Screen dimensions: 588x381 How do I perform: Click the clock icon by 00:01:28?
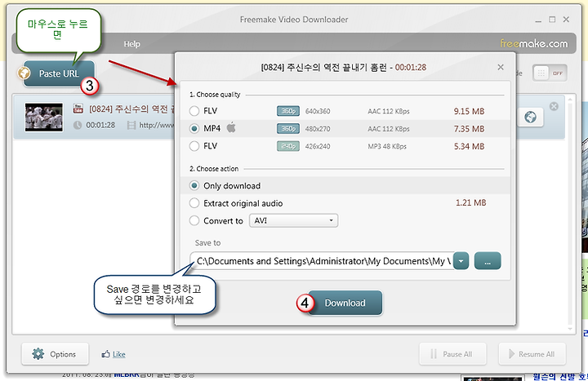(78, 125)
